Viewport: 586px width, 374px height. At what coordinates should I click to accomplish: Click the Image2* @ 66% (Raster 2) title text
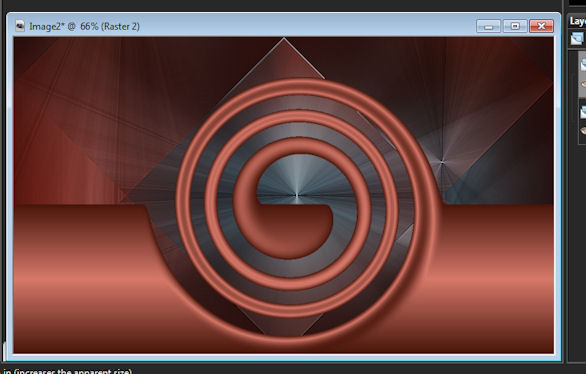pos(84,27)
